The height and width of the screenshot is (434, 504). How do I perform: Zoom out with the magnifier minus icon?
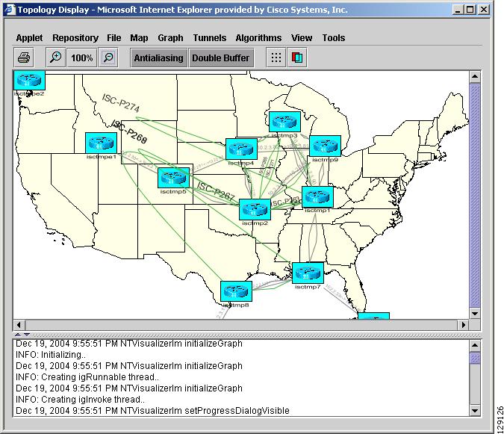click(x=108, y=58)
